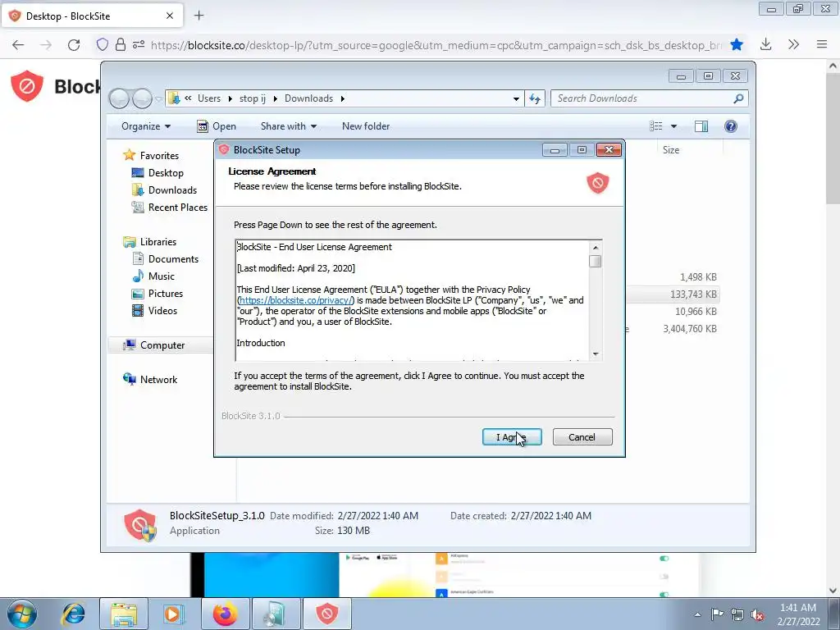This screenshot has width=840, height=630.
Task: Click the BlockSite Setup taskbar button
Action: tap(326, 614)
